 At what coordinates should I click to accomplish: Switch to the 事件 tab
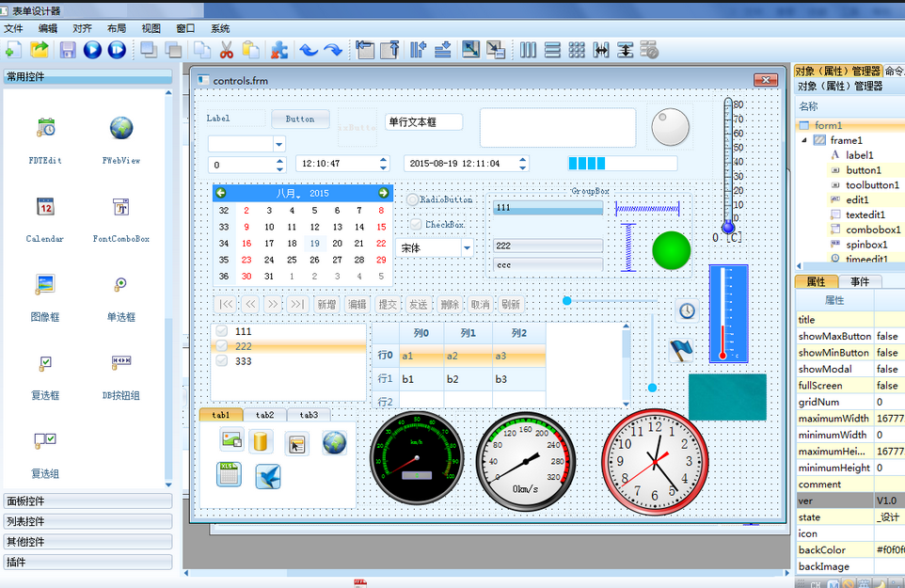(x=860, y=281)
